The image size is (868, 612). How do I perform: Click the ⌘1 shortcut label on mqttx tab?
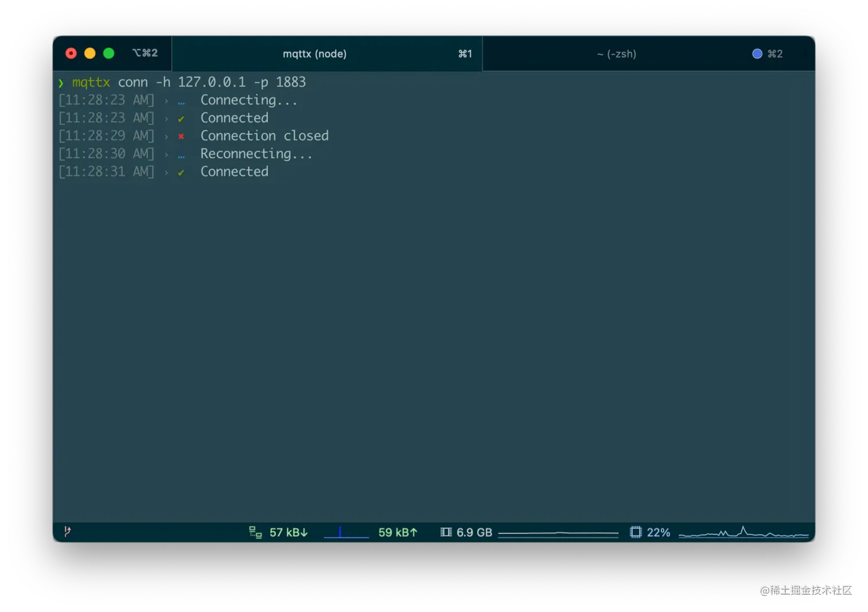click(x=465, y=54)
